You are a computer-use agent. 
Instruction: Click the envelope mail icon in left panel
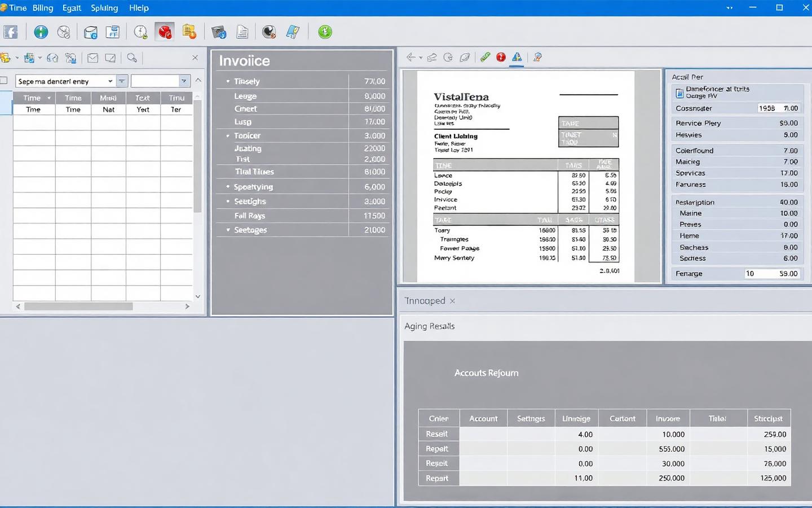[93, 58]
